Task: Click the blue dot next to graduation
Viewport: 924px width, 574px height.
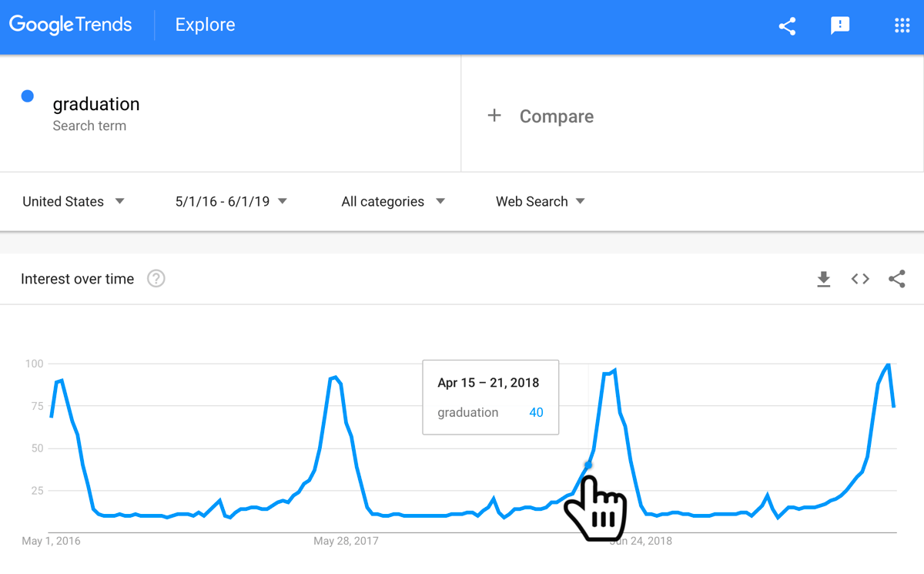Action: coord(28,96)
